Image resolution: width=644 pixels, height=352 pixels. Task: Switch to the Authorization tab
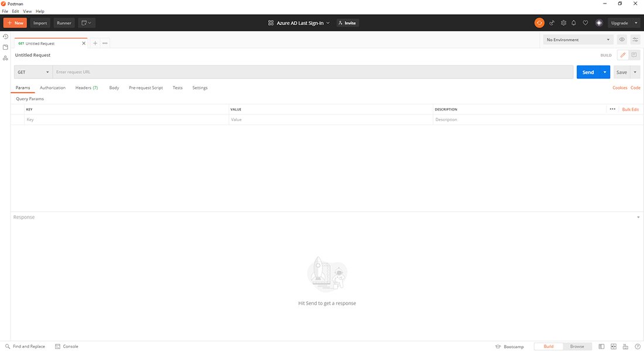pyautogui.click(x=53, y=88)
